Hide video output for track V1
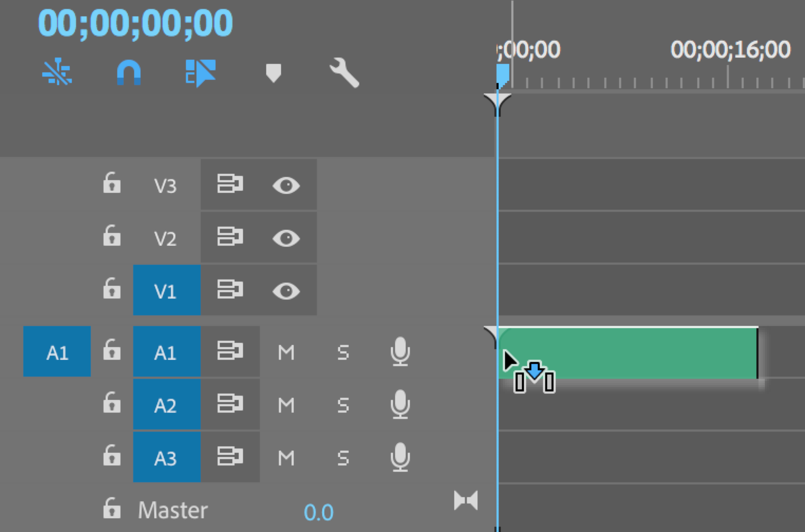The image size is (805, 532). click(x=286, y=291)
